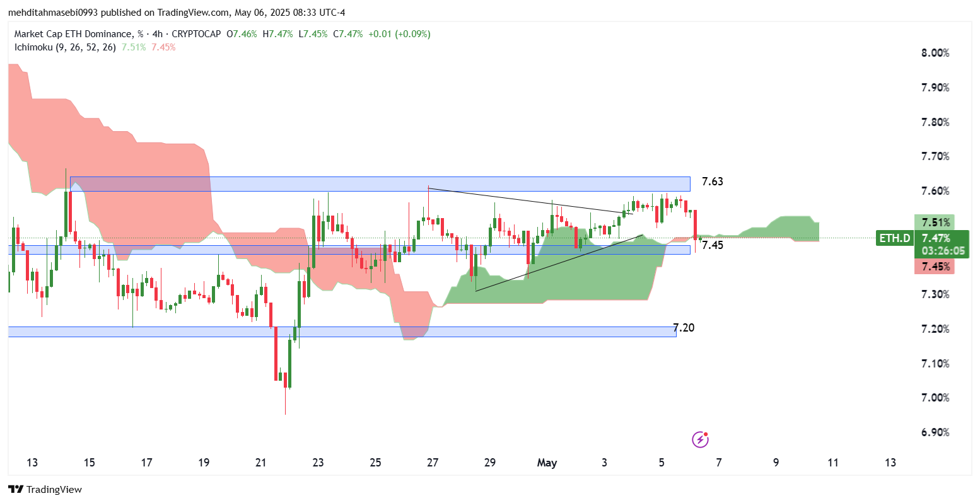The width and height of the screenshot is (980, 503).
Task: Click the green 7.47% current price label
Action: click(x=935, y=238)
